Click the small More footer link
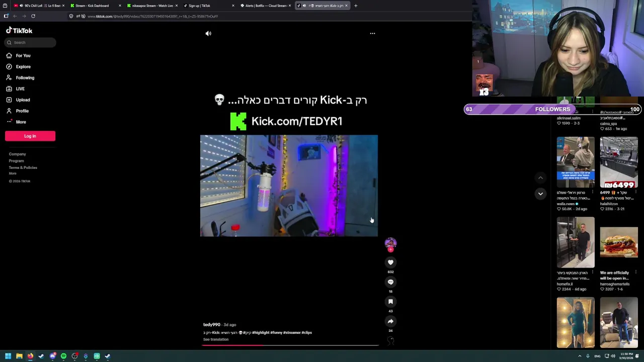 click(x=13, y=173)
